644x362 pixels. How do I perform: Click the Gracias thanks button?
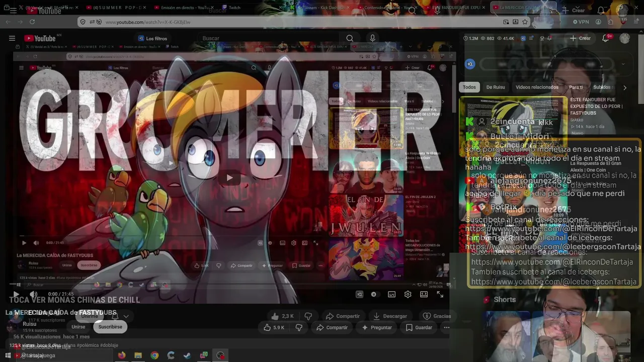point(437,316)
